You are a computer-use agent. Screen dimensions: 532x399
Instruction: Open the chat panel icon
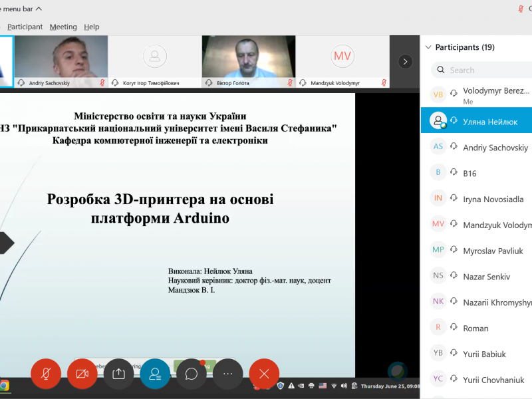point(192,374)
